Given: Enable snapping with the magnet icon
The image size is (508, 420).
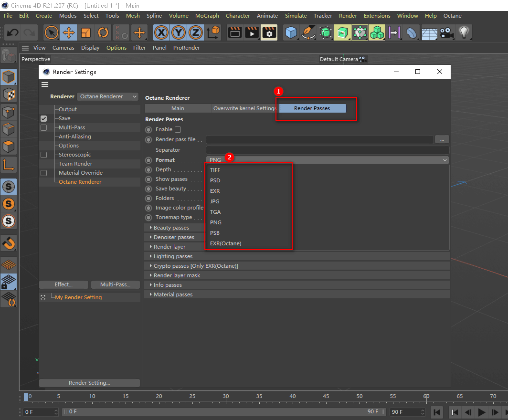Looking at the screenshot, I should pos(9,243).
